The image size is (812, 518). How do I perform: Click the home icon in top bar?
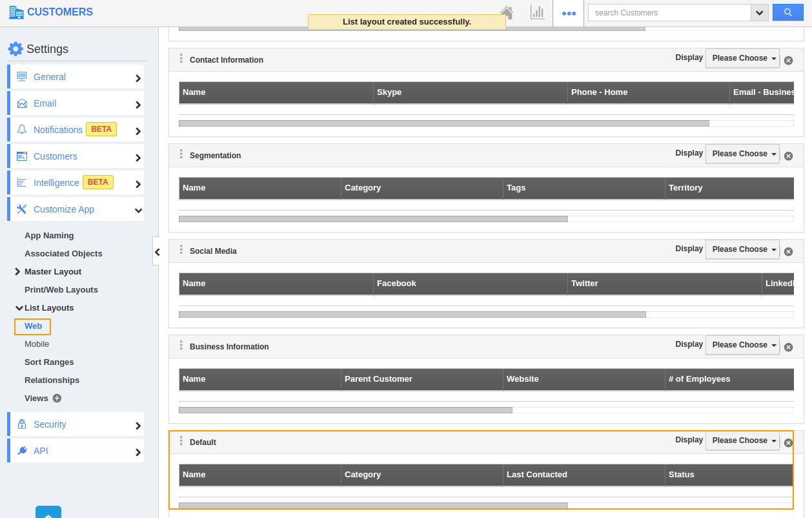coord(507,12)
